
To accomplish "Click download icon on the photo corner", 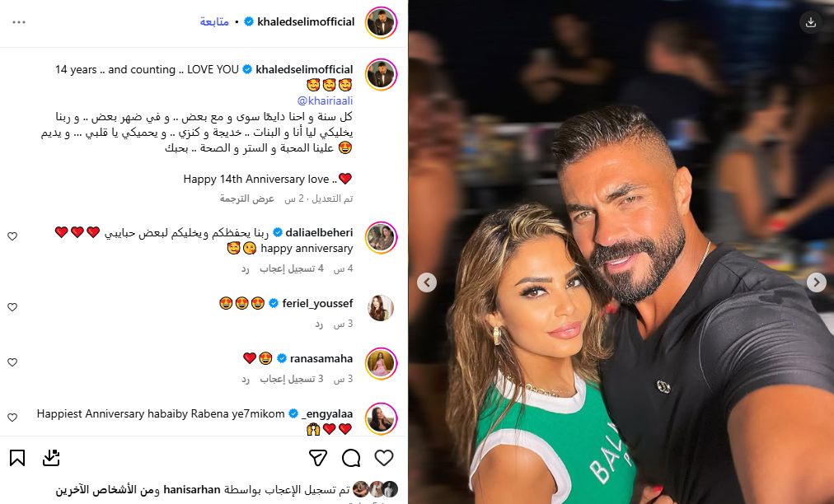I will pos(811,21).
